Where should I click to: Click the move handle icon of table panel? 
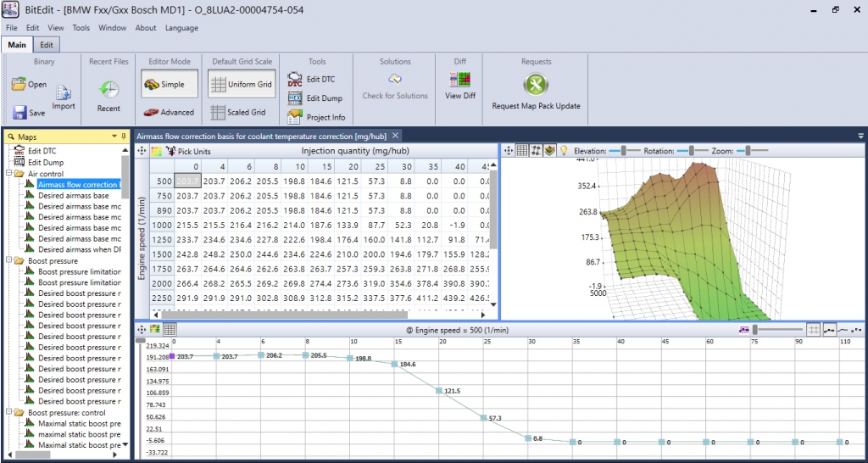pyautogui.click(x=142, y=151)
